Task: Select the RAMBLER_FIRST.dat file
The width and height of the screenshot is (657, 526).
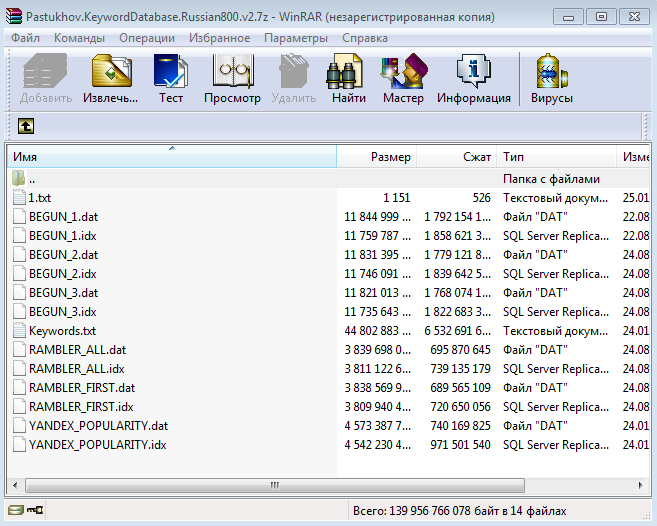Action: click(x=82, y=388)
